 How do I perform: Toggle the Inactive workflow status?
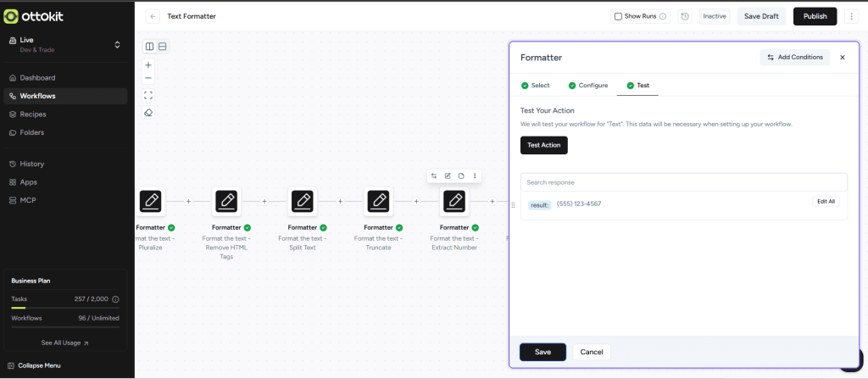[x=714, y=16]
